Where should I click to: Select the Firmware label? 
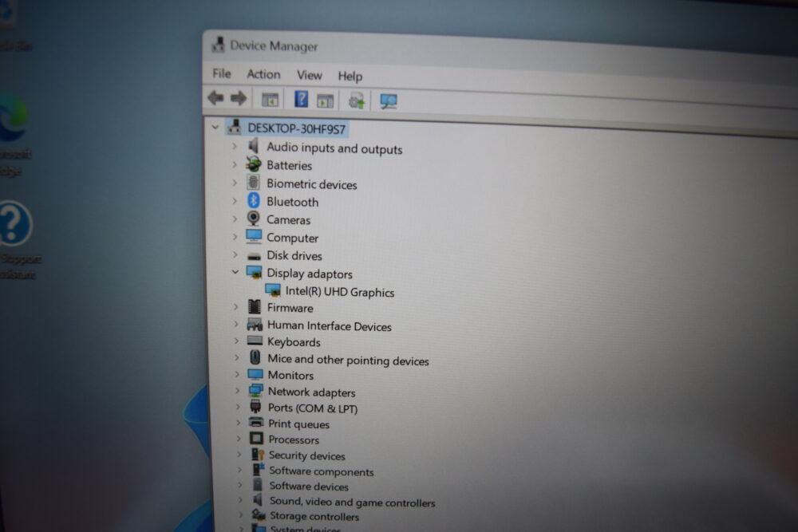pyautogui.click(x=290, y=308)
